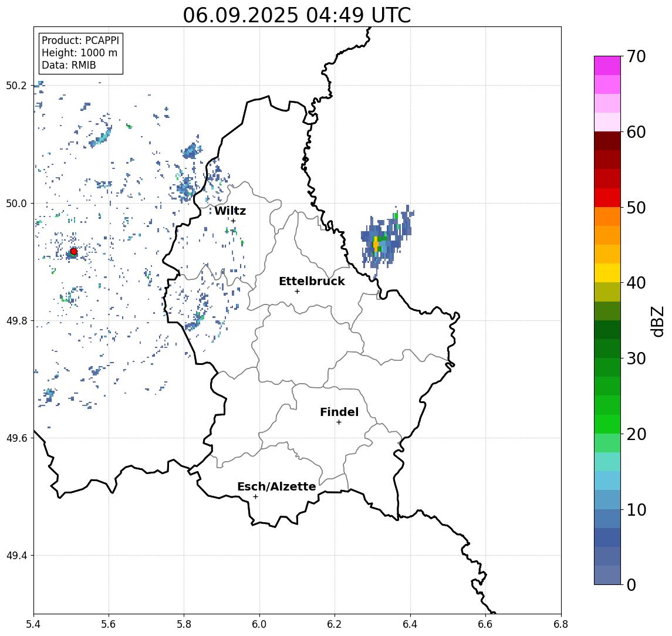This screenshot has width=672, height=636.
Task: Click the colorbar tick label 40
Action: pyautogui.click(x=636, y=283)
